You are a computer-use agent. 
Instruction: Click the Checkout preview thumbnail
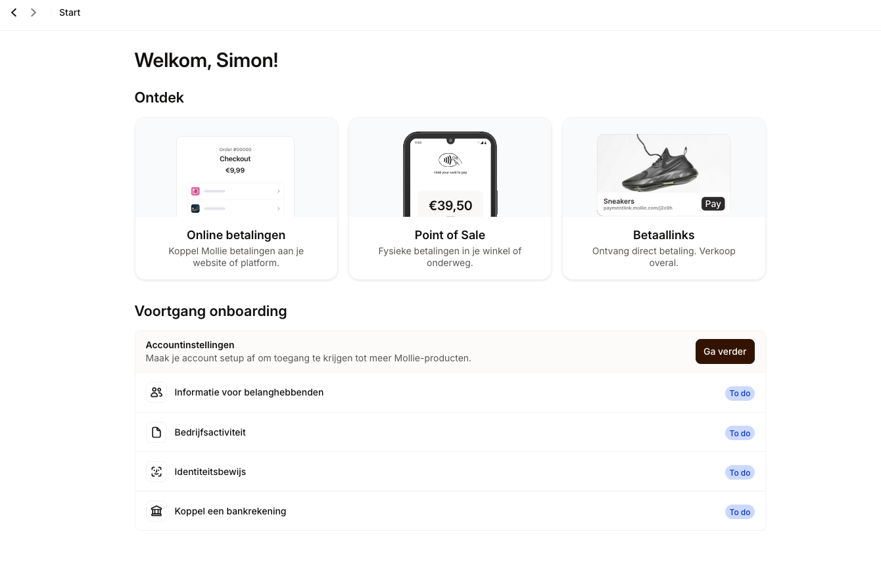(235, 175)
